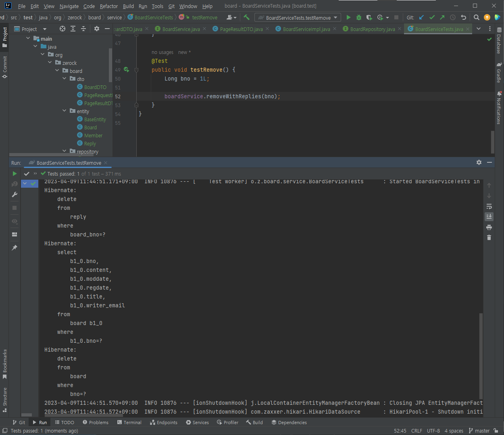The width and height of the screenshot is (504, 435).
Task: Click the master Git branch widget
Action: tap(479, 431)
